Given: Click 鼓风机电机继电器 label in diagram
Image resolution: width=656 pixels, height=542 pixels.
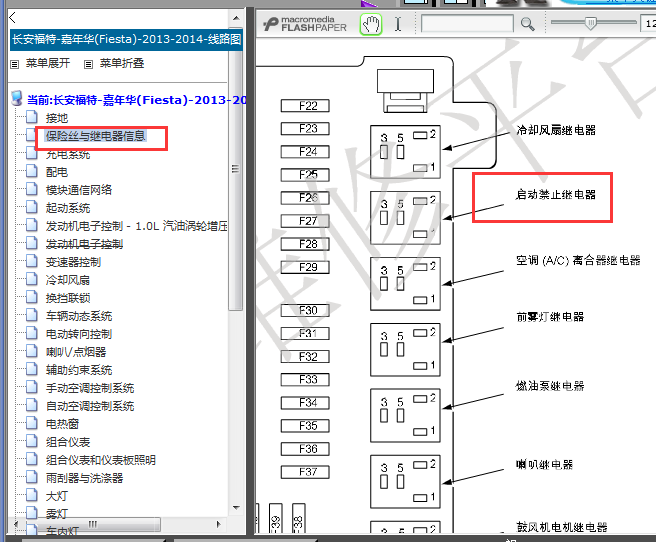Looking at the screenshot, I should coord(561,527).
